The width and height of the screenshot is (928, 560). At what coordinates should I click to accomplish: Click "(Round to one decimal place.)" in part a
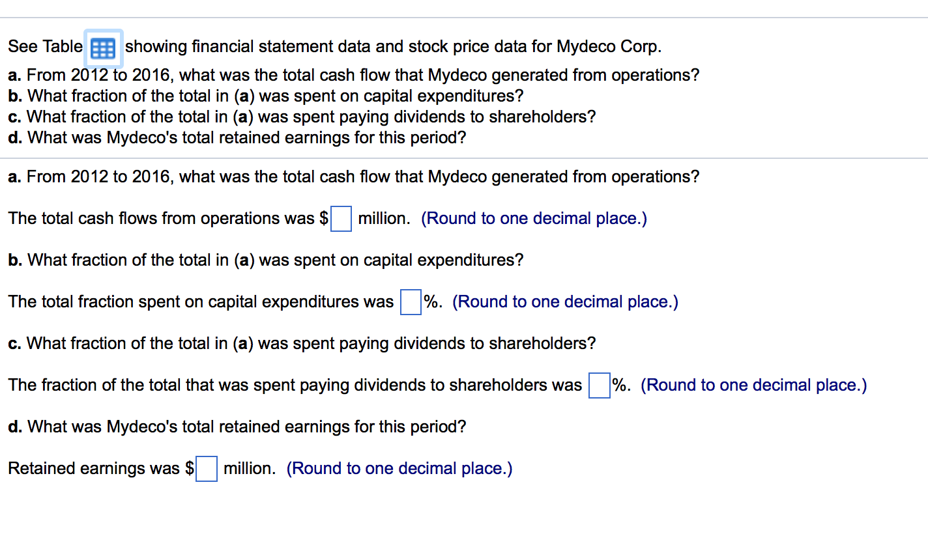tap(534, 218)
